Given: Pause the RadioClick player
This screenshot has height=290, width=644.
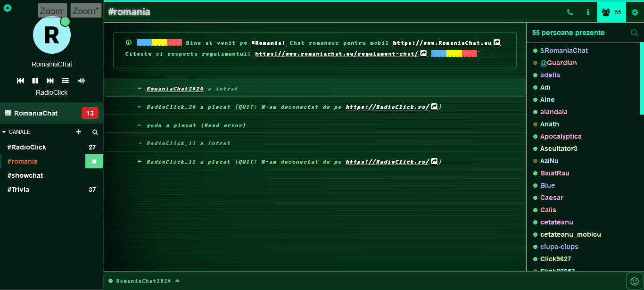Looking at the screenshot, I should tap(35, 81).
